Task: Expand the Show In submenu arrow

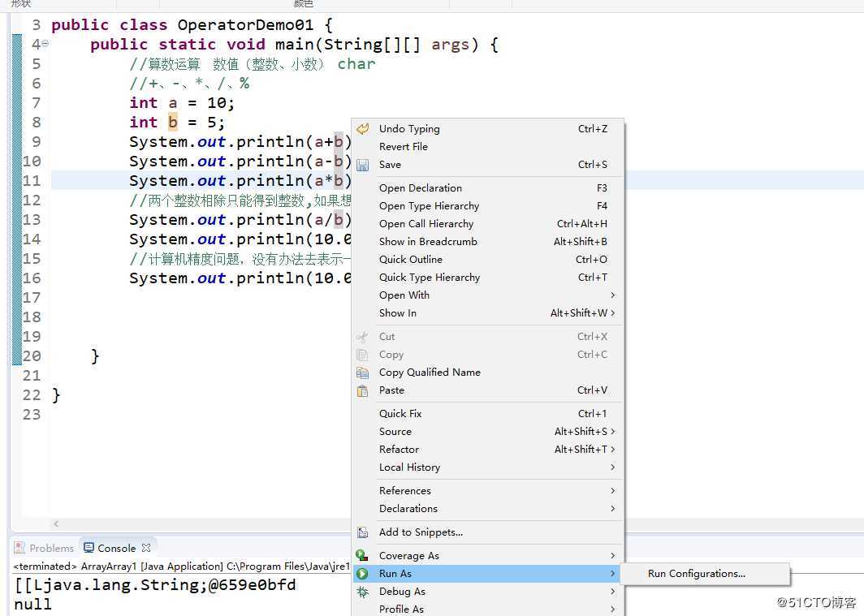Action: [x=612, y=313]
